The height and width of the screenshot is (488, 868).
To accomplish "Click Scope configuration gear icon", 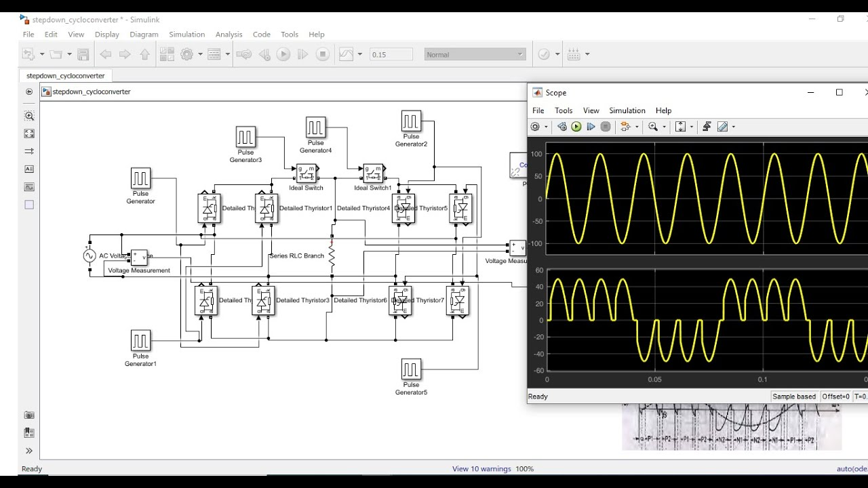I will click(x=535, y=127).
